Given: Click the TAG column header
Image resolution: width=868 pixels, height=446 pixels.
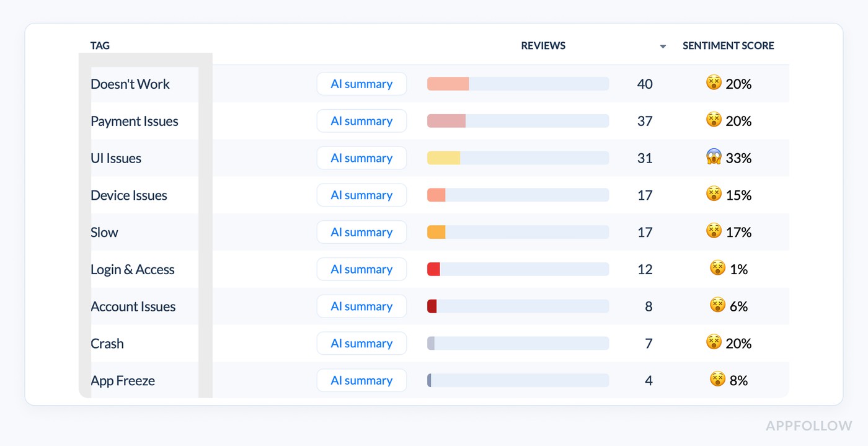Looking at the screenshot, I should click(x=100, y=45).
